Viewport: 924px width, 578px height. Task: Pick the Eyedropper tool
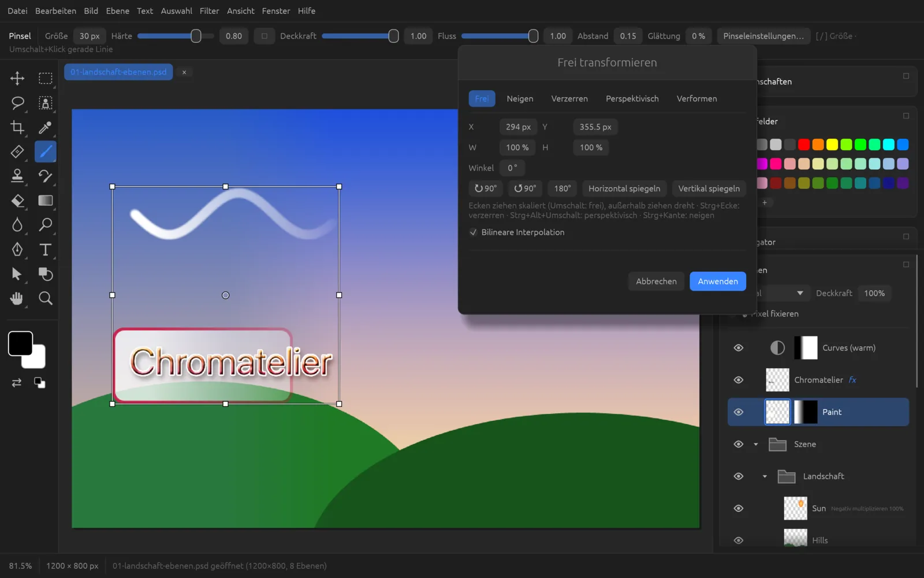tap(45, 127)
